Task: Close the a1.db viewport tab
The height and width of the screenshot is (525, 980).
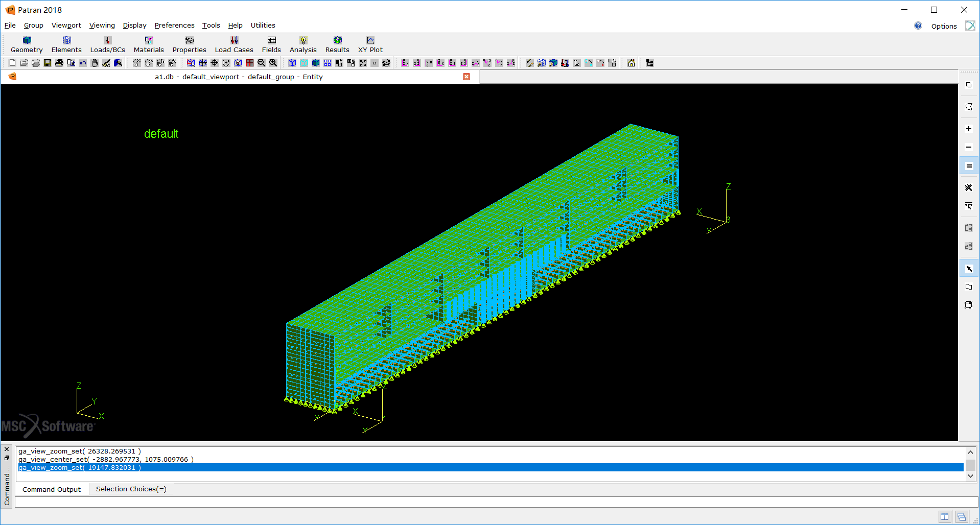Action: 466,77
